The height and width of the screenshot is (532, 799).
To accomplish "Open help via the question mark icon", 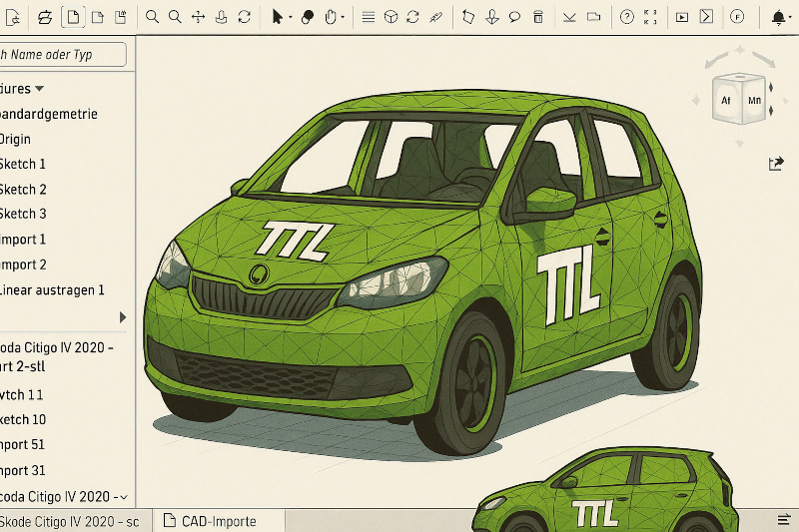I will click(626, 17).
